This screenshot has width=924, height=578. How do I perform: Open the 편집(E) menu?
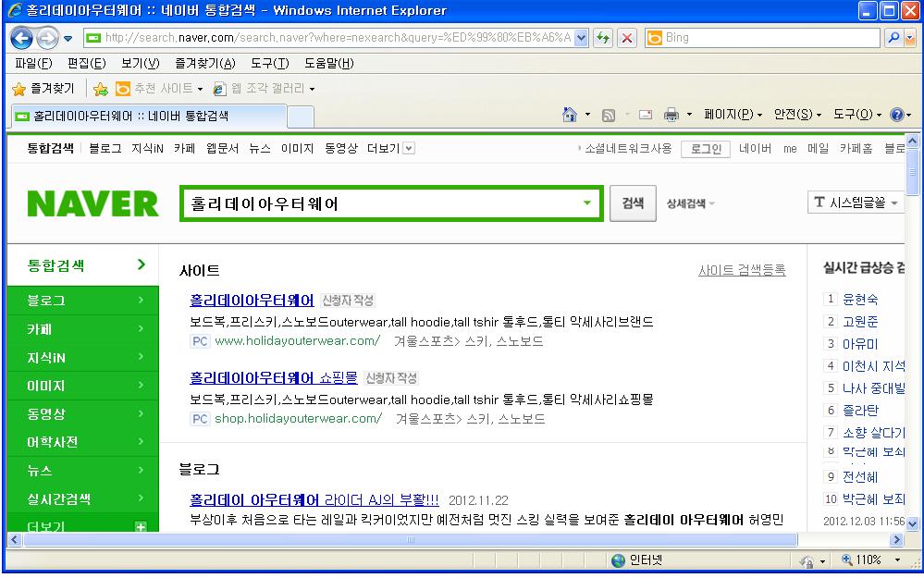click(x=87, y=63)
